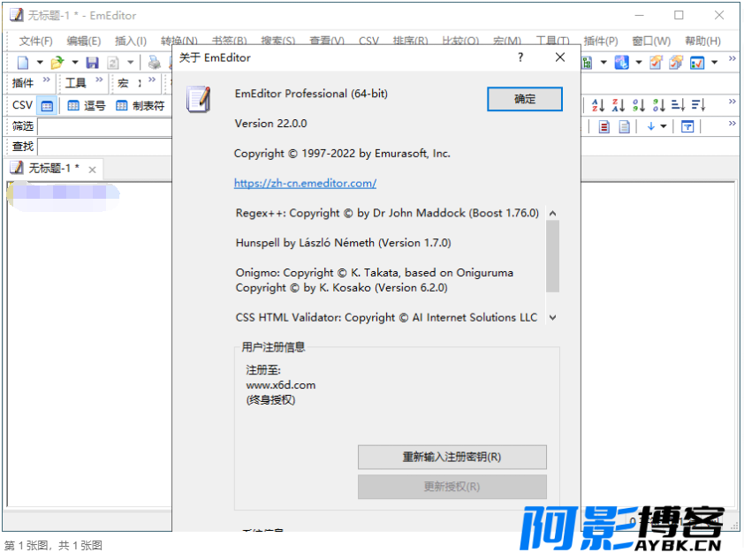Click the stacked-documents properties check icon
744x560 pixels.
coord(676,63)
